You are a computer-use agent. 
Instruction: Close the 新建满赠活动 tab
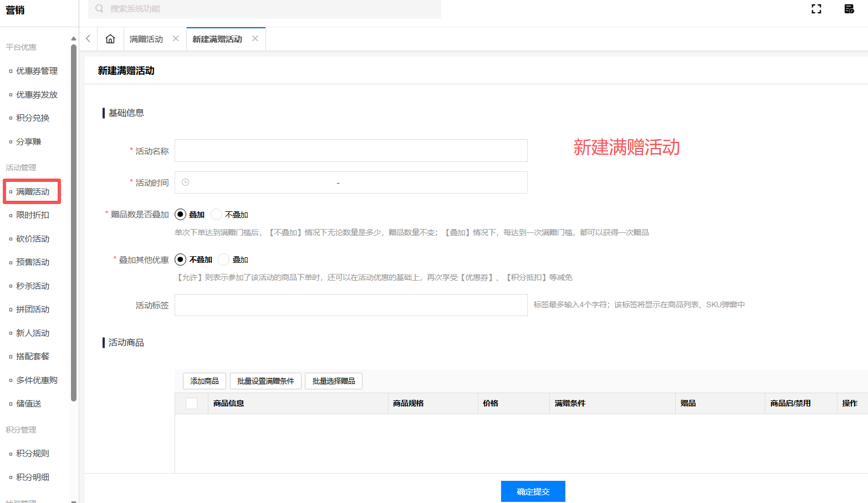point(255,38)
